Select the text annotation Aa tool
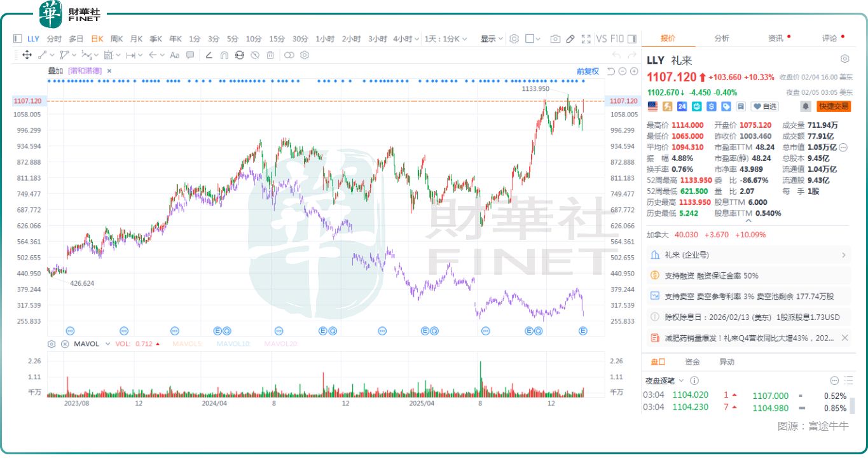 [174, 55]
